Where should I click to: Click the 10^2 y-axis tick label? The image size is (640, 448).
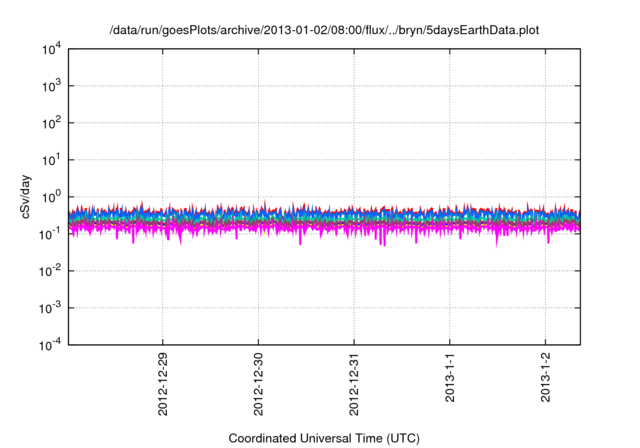click(x=52, y=124)
